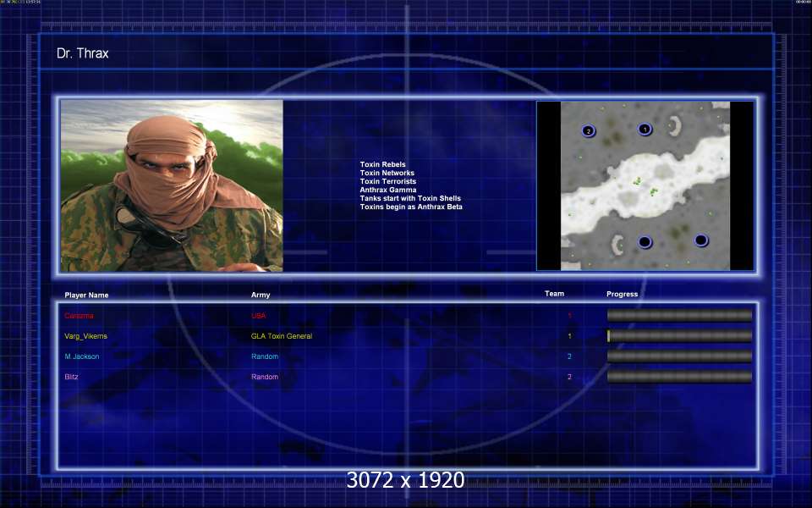Click 'Random' army in M.Jackson's row
The width and height of the screenshot is (812, 508).
pos(265,356)
